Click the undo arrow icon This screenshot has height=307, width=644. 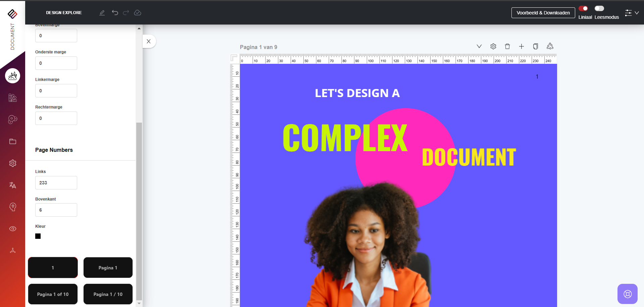[x=115, y=13]
